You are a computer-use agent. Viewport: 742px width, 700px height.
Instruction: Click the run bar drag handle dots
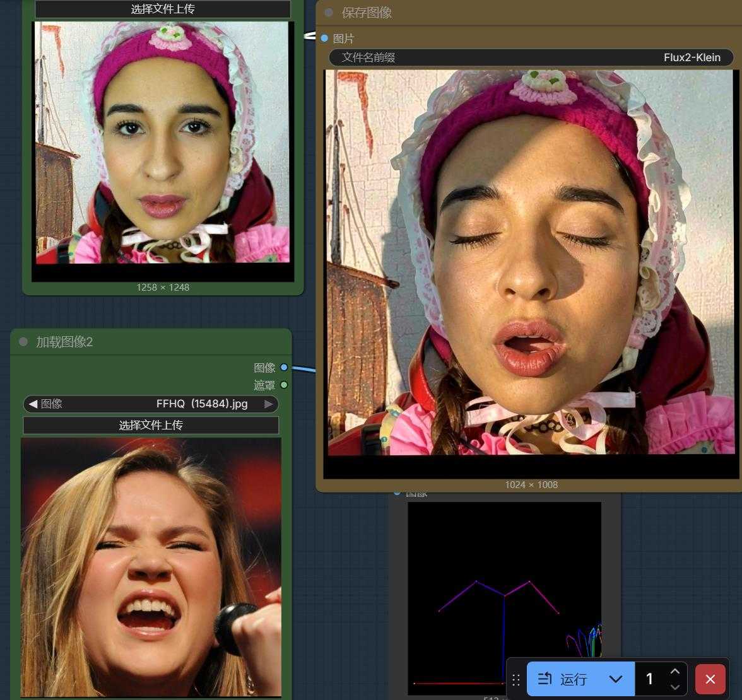(x=516, y=679)
